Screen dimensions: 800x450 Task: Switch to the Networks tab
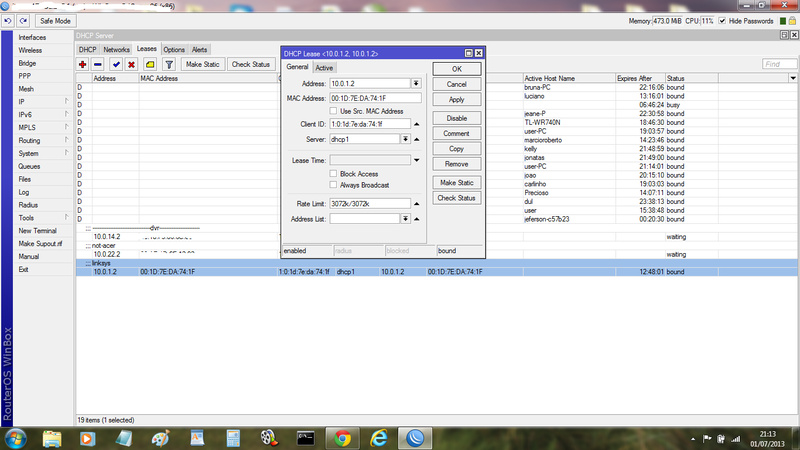point(116,49)
